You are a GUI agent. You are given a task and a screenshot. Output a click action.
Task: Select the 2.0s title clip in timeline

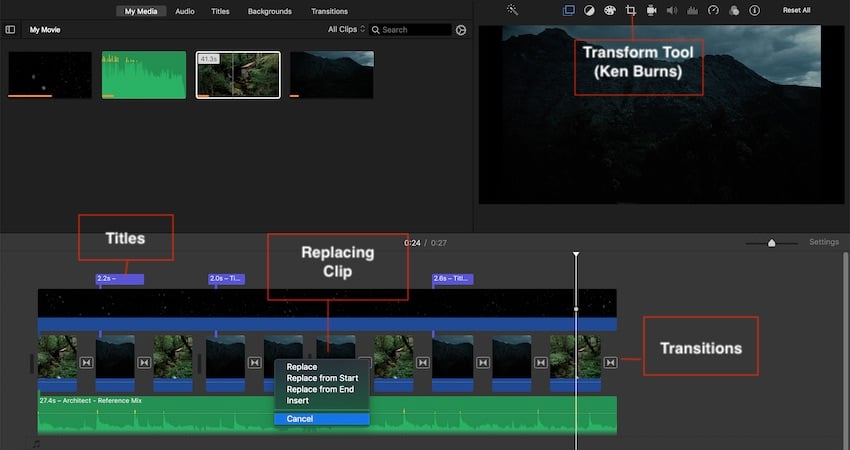(227, 279)
